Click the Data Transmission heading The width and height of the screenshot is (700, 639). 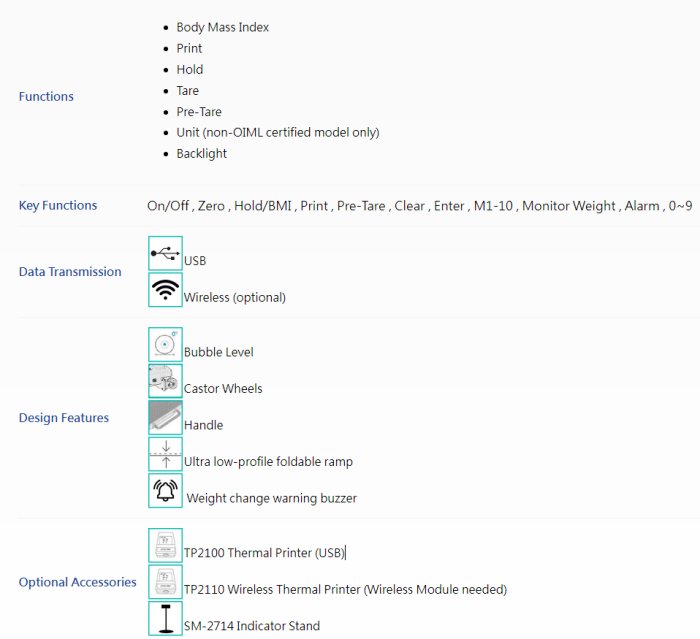tap(70, 272)
